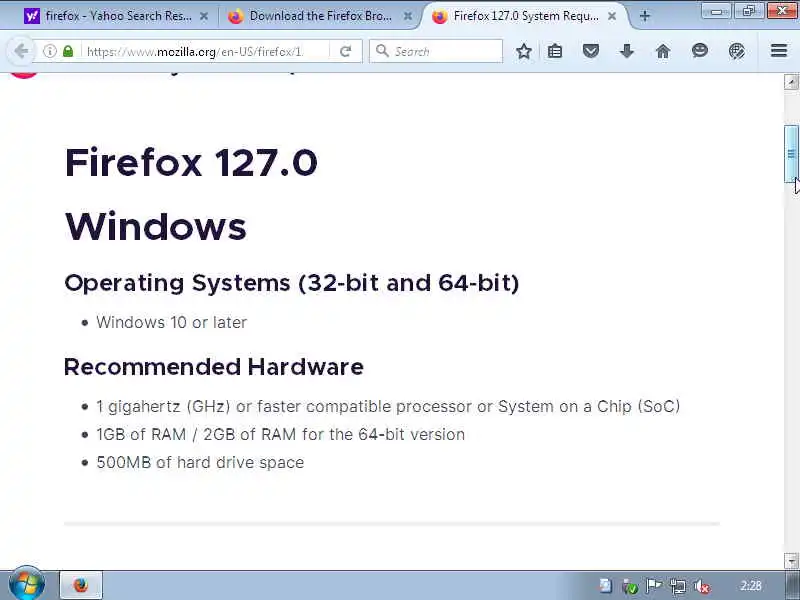Click Firefox button on the taskbar
800x600 pixels.
point(81,585)
